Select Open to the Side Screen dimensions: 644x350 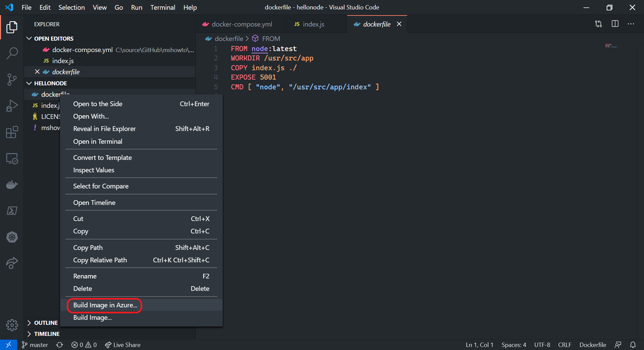[141, 104]
